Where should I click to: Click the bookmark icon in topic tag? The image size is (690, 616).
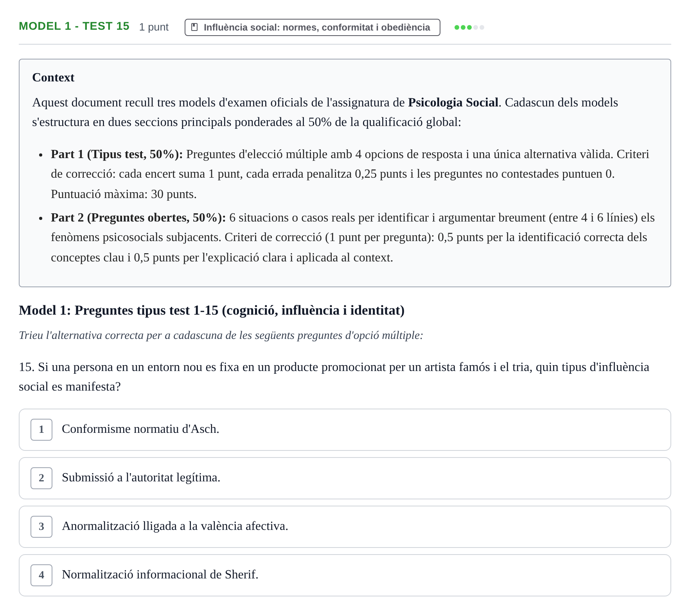pos(194,27)
